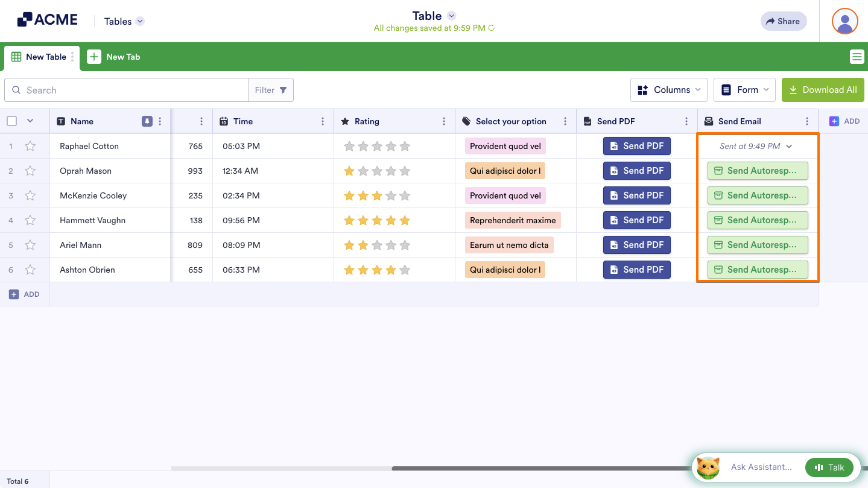Expand the Sent at 9:49 PM chevron

click(789, 147)
